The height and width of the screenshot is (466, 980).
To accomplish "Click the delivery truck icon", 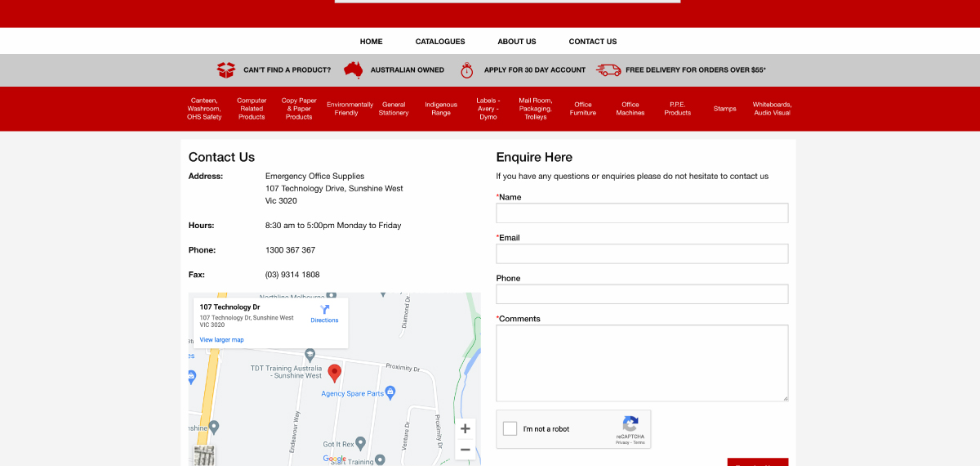I will [x=608, y=70].
